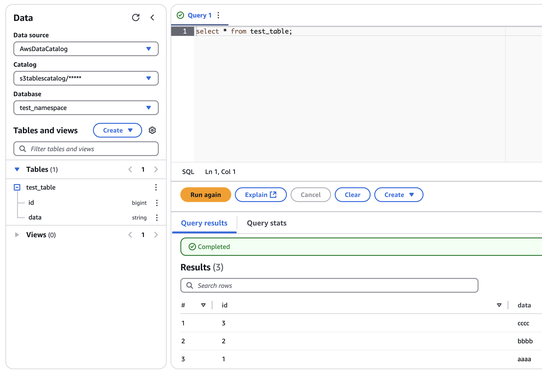Select the data column entry
Viewport: 542px width, 370px height.
click(x=35, y=218)
